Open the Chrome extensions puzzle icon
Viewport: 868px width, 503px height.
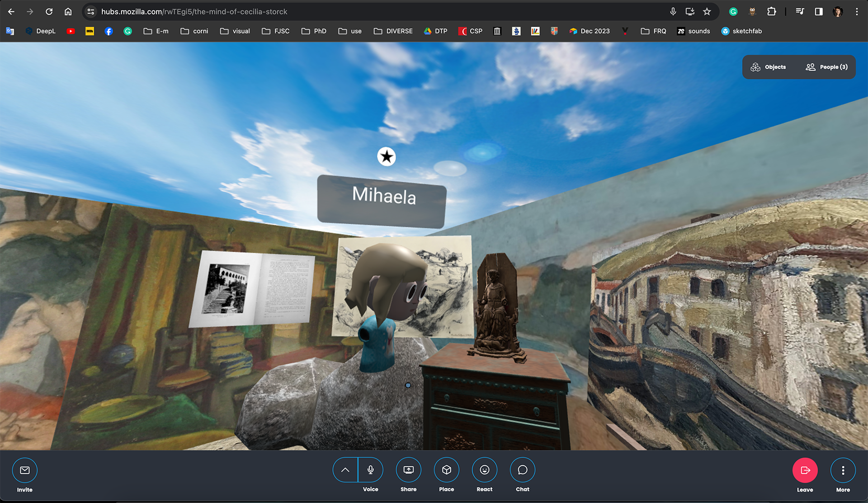(x=772, y=12)
